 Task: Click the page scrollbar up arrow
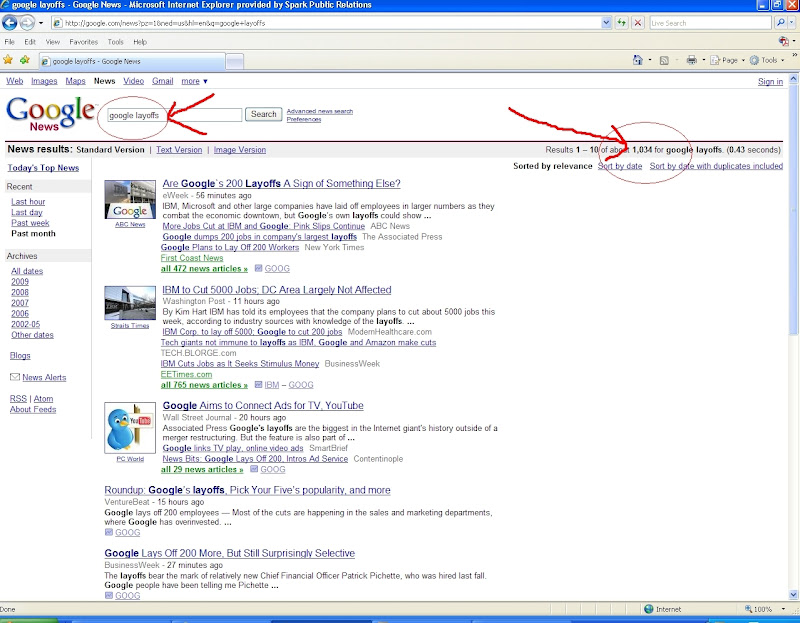coord(793,79)
